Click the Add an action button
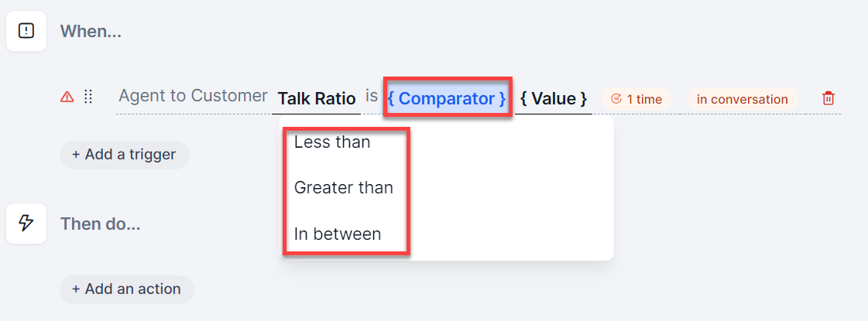This screenshot has height=321, width=868. tap(127, 289)
